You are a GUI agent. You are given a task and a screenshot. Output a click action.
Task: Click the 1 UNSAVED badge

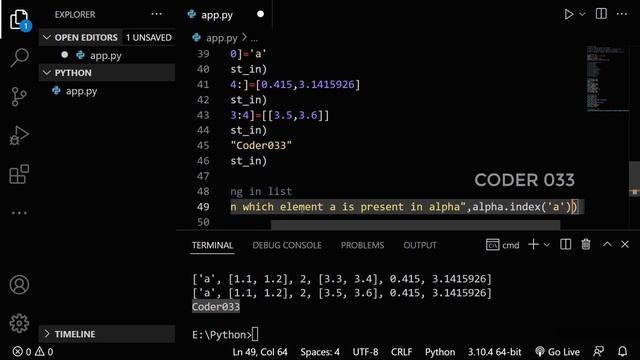pos(149,38)
